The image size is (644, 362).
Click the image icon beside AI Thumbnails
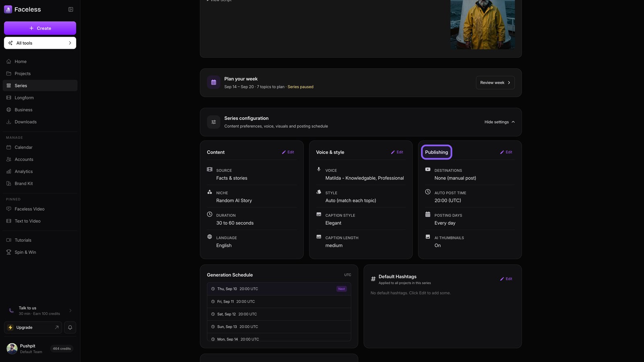coord(428,237)
